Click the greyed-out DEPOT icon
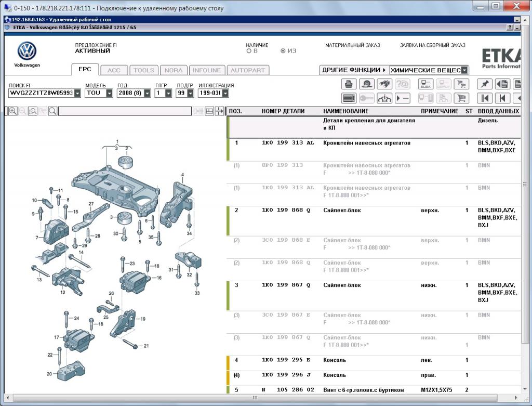Viewport: 532px width, 406px height. click(443, 84)
